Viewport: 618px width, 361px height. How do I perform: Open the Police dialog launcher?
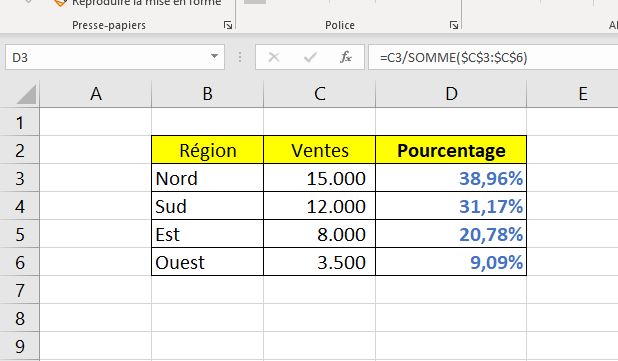(454, 25)
